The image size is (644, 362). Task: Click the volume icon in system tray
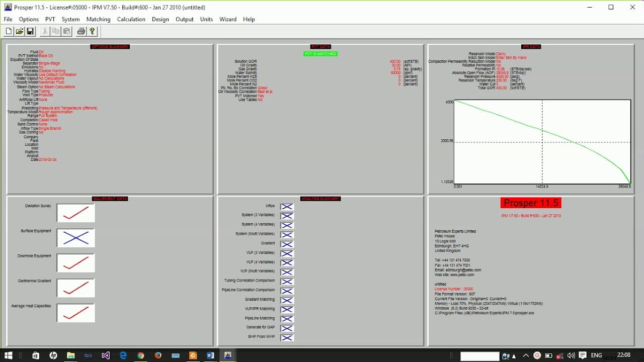click(571, 355)
